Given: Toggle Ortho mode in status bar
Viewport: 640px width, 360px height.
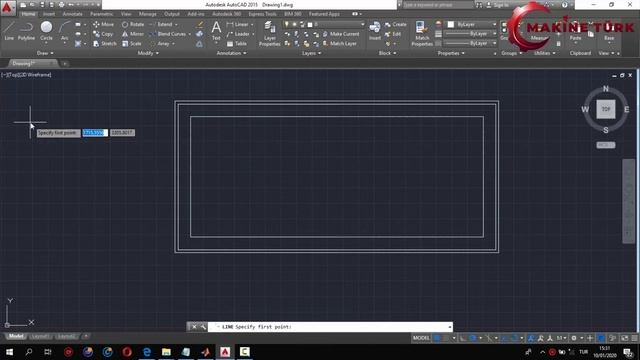Looking at the screenshot, I should 463,338.
